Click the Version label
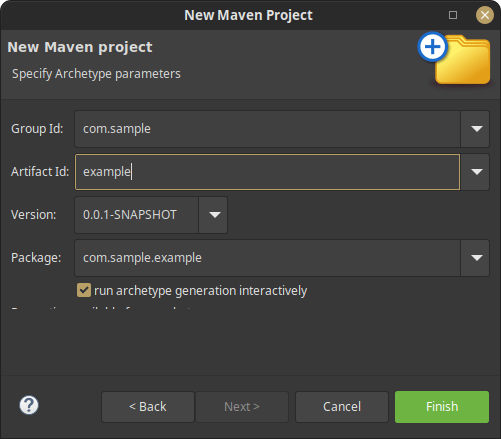The width and height of the screenshot is (501, 439). click(x=34, y=215)
